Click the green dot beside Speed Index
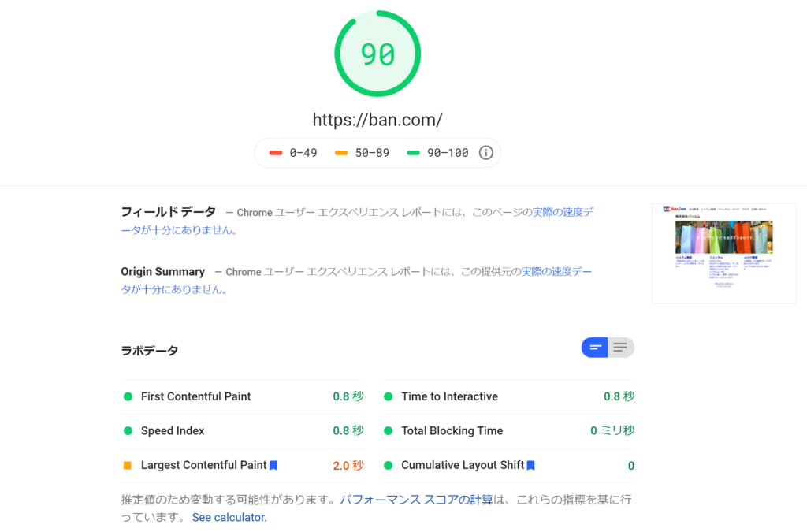The image size is (807, 532). (128, 431)
